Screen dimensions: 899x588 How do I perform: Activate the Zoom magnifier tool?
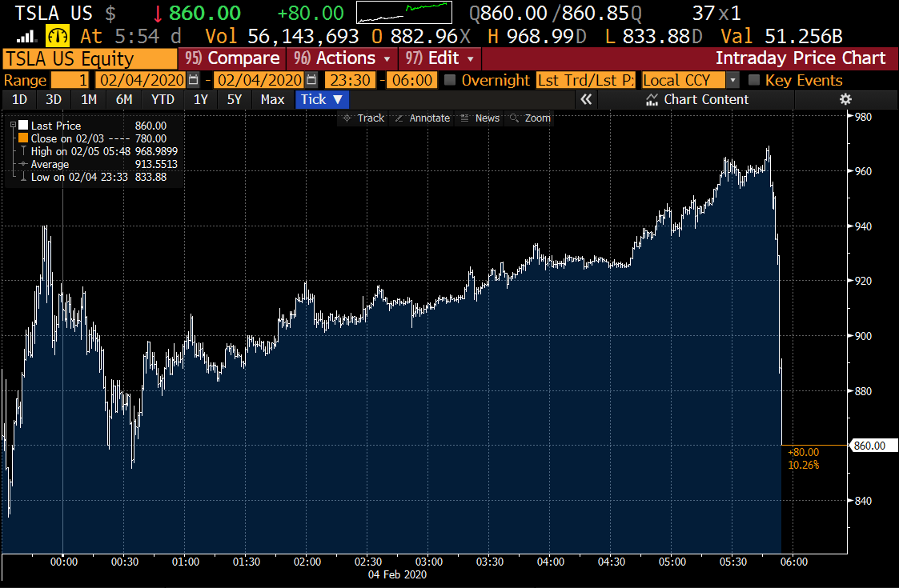530,118
